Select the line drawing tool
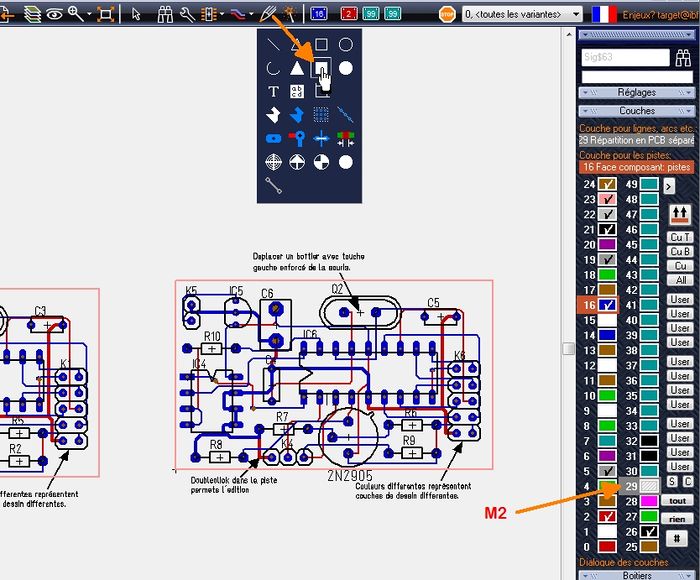 point(273,44)
